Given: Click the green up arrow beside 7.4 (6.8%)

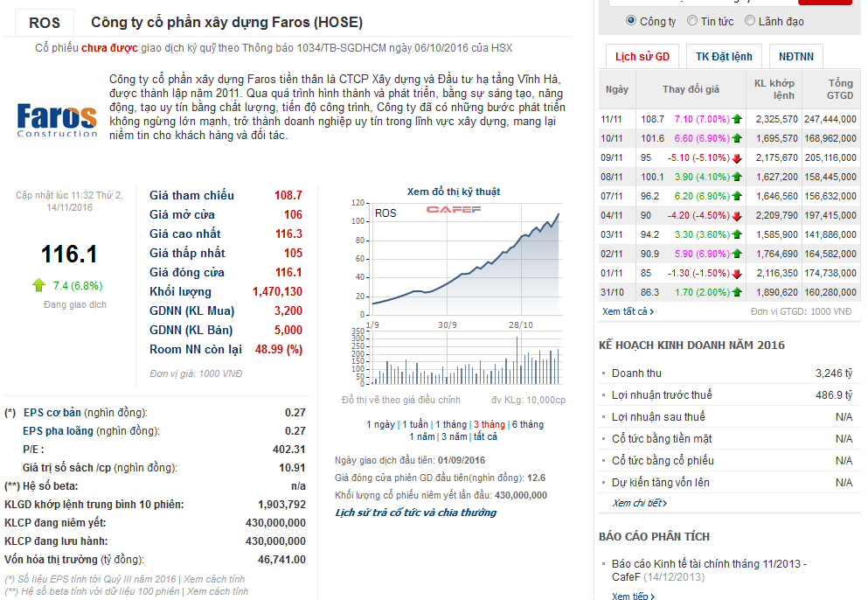Looking at the screenshot, I should 38,285.
